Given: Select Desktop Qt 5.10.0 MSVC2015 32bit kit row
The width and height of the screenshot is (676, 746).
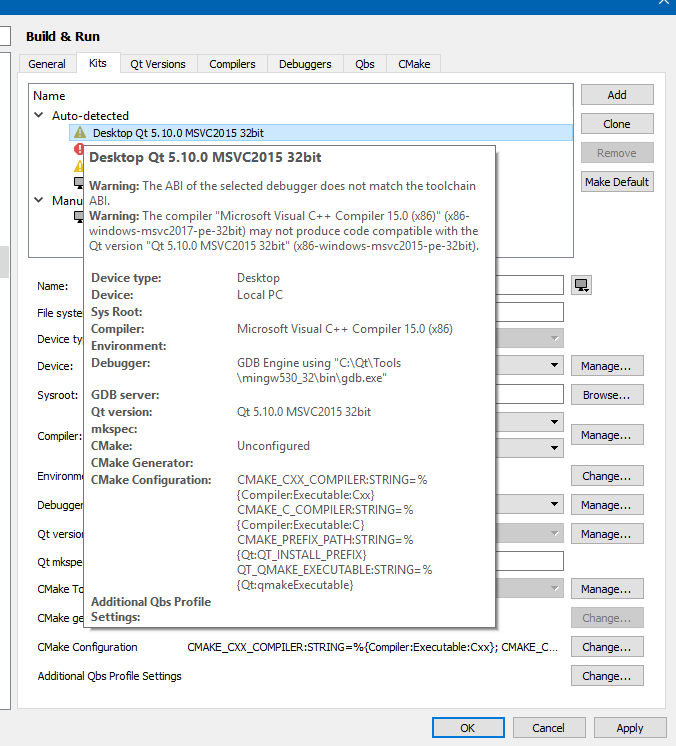Looking at the screenshot, I should point(321,133).
